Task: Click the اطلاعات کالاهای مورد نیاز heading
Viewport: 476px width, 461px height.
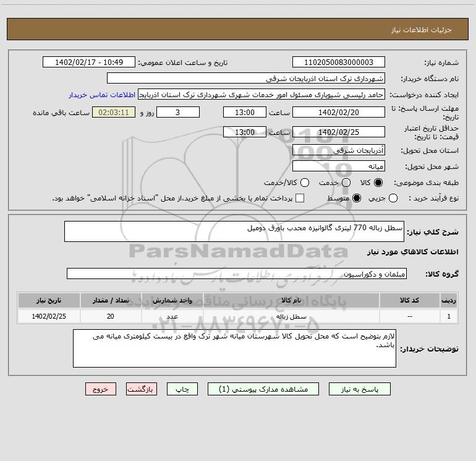Action: coord(413,252)
